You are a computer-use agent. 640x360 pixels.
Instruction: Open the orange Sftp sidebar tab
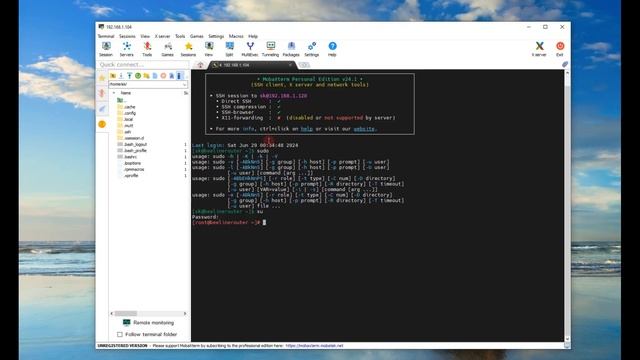(x=102, y=124)
